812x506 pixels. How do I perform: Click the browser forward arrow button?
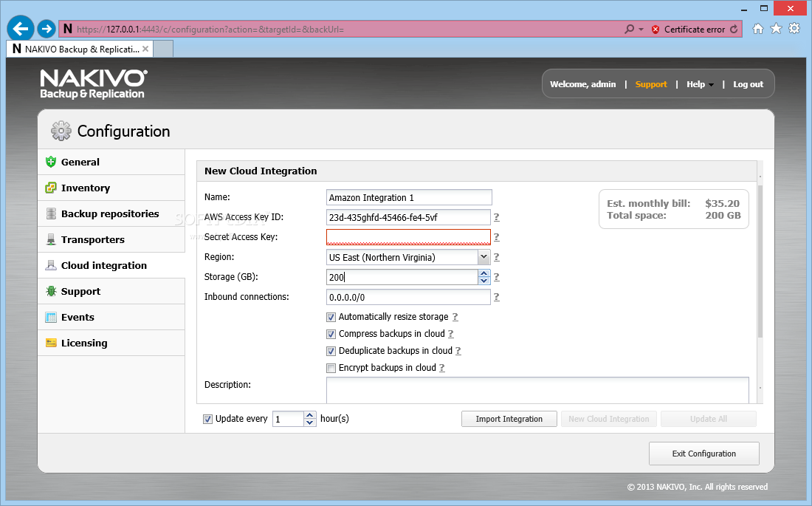click(47, 29)
